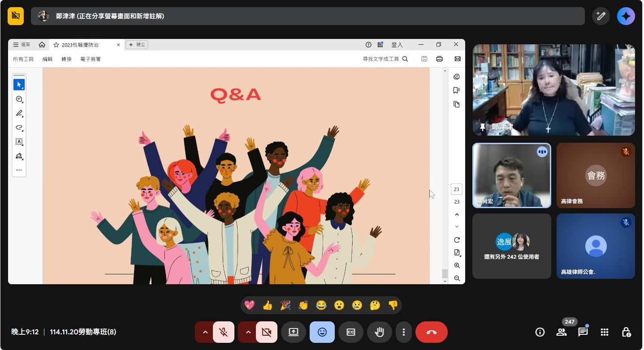Open the emoji reactions panel button
This screenshot has width=644, height=350.
click(322, 332)
